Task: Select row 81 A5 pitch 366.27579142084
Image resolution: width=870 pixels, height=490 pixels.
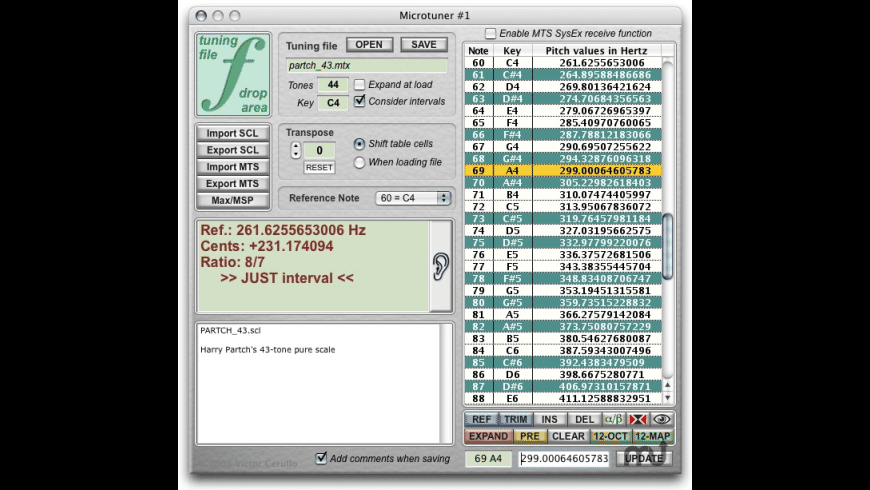Action: tap(563, 315)
